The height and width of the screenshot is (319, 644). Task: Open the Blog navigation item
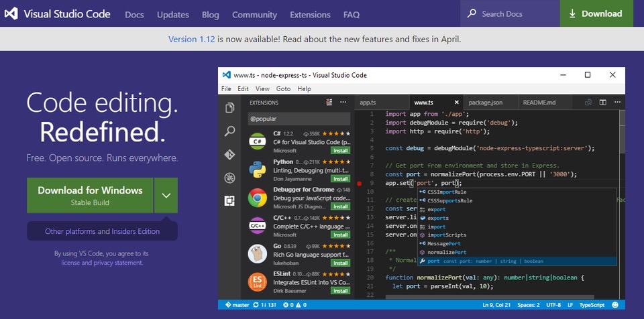point(210,14)
